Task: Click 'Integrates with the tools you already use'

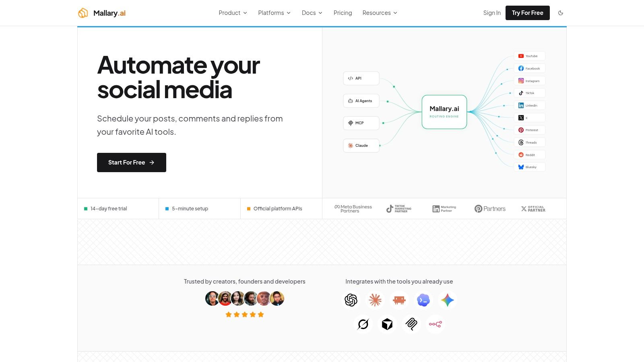Action: point(399,282)
